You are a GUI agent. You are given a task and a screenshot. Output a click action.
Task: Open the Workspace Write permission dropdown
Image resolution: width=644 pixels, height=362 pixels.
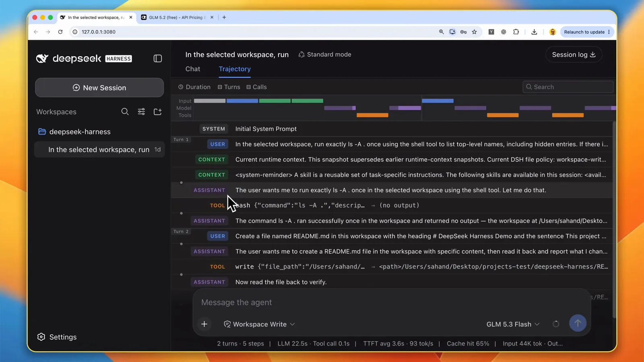coord(260,324)
